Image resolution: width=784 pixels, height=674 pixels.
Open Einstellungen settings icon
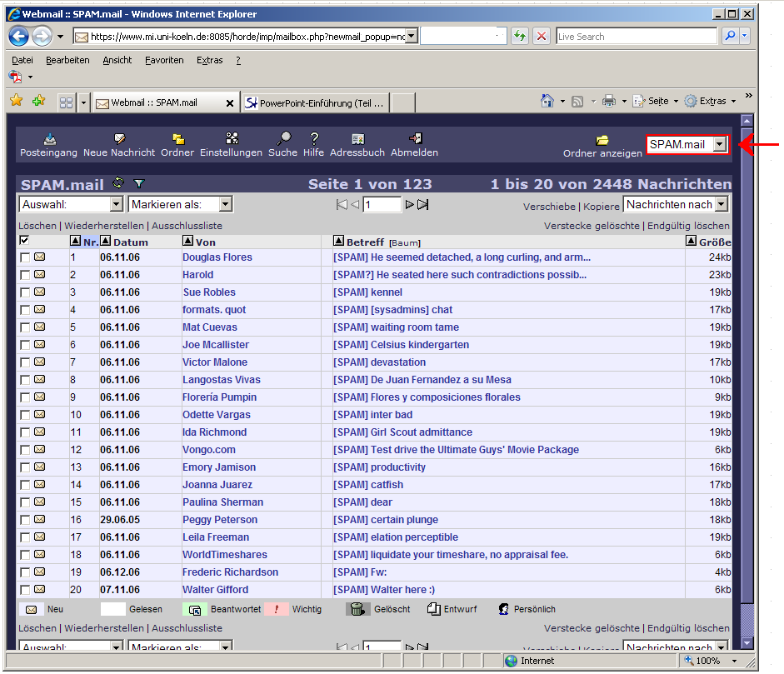[232, 139]
